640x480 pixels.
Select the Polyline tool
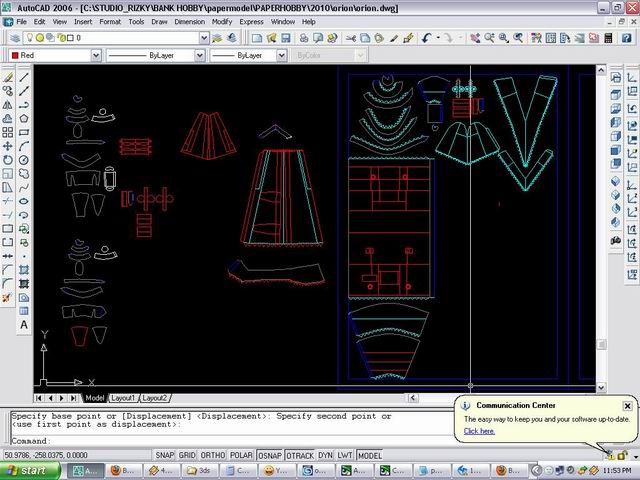click(24, 105)
